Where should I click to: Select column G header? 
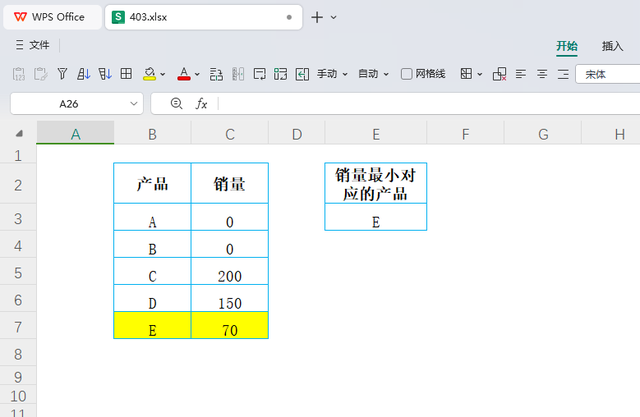[543, 133]
